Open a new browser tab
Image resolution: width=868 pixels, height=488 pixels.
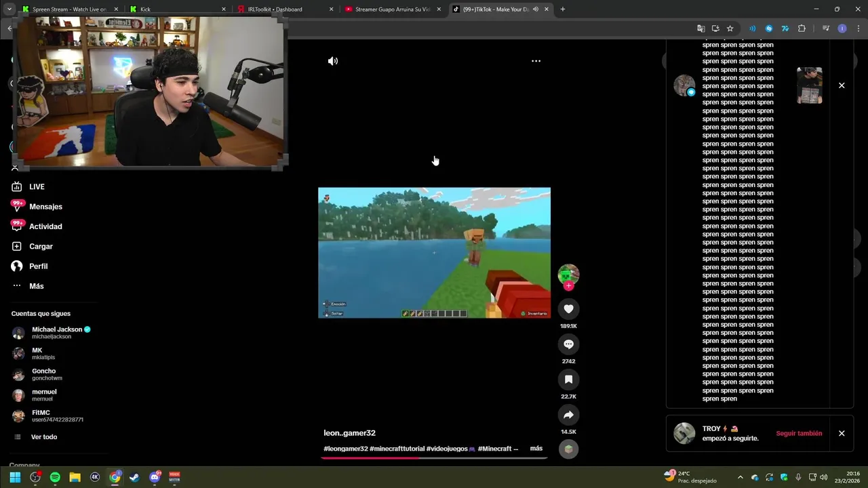pos(562,9)
